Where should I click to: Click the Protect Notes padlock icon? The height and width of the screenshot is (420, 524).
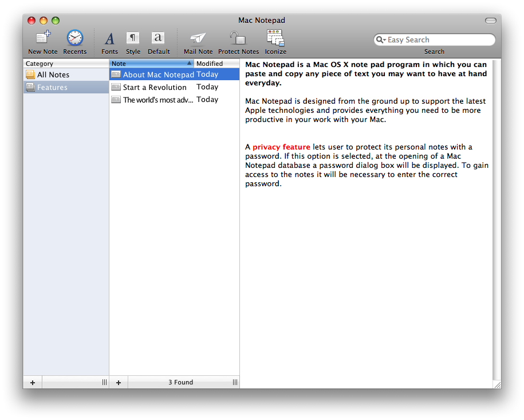[x=238, y=38]
